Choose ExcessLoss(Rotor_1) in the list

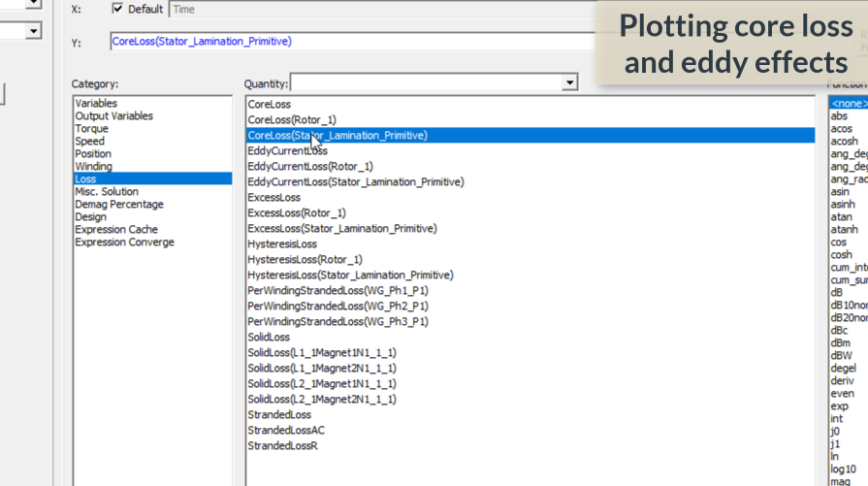[x=297, y=212]
